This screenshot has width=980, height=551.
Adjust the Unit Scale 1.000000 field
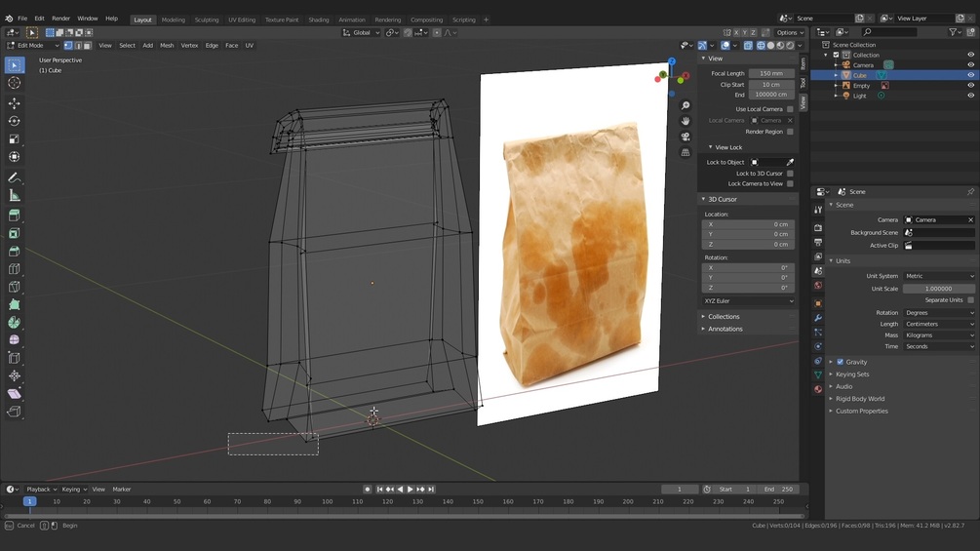pyautogui.click(x=939, y=289)
